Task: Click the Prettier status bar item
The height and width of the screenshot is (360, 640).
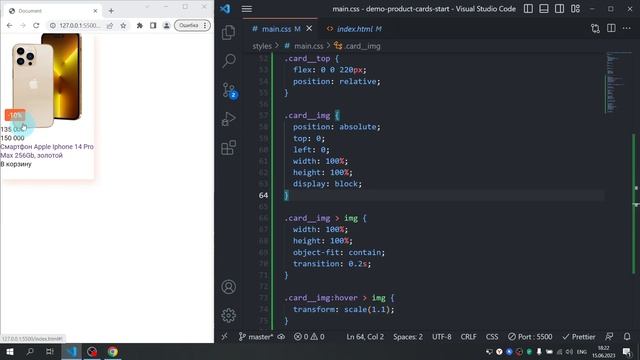Action: (x=579, y=337)
